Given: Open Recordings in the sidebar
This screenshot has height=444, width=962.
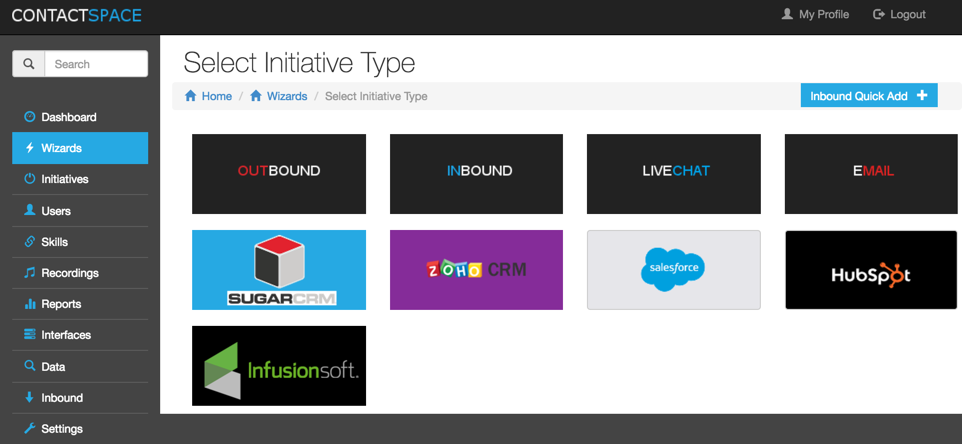Looking at the screenshot, I should tap(80, 273).
